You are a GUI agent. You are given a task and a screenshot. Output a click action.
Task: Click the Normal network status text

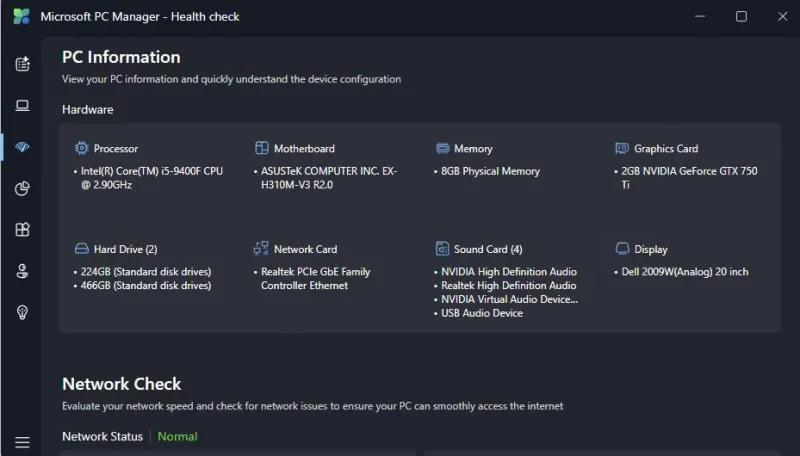point(177,436)
